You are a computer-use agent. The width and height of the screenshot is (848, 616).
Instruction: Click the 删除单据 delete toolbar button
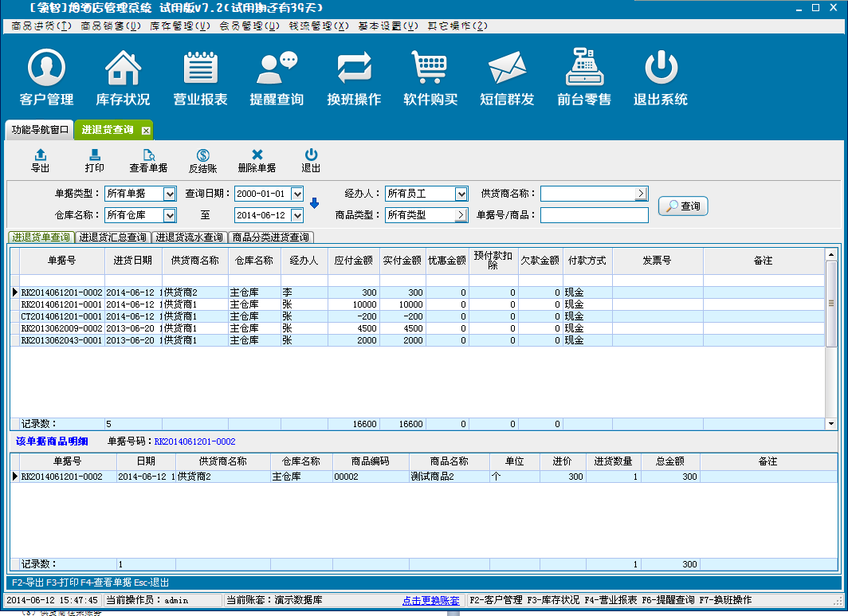click(257, 160)
